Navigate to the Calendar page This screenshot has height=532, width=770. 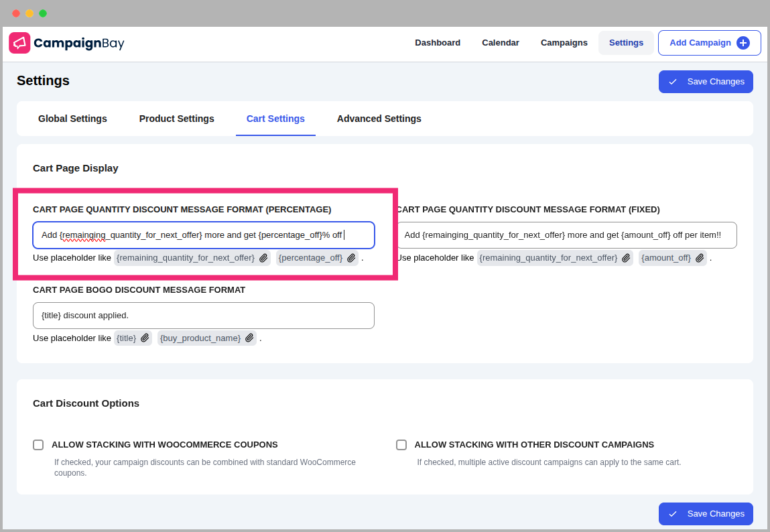tap(501, 43)
